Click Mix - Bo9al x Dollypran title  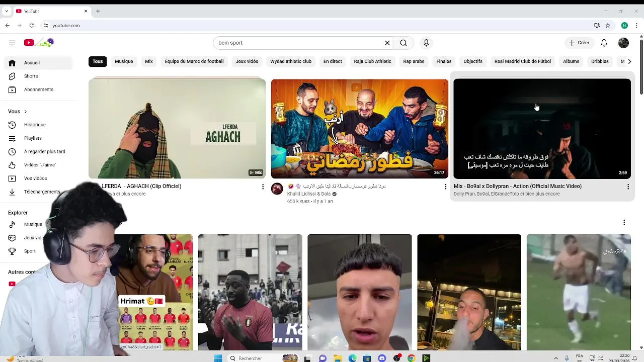click(x=518, y=186)
